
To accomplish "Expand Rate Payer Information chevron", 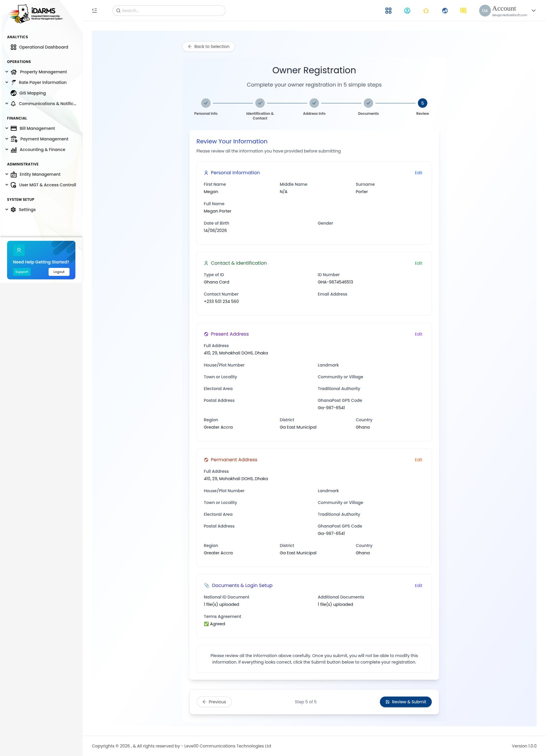I will [x=7, y=82].
